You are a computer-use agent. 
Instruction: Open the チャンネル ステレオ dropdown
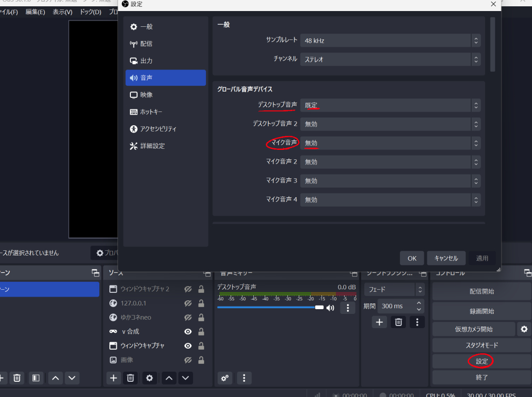[390, 59]
